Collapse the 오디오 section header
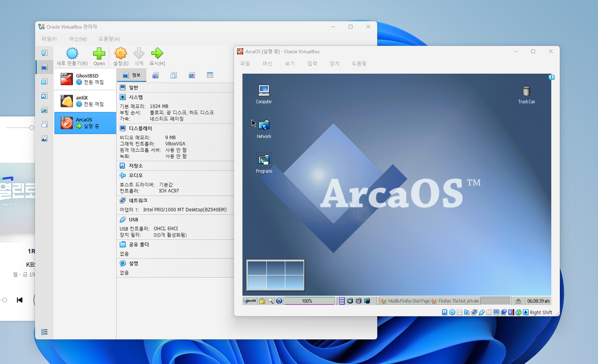The height and width of the screenshot is (364, 598). click(175, 175)
